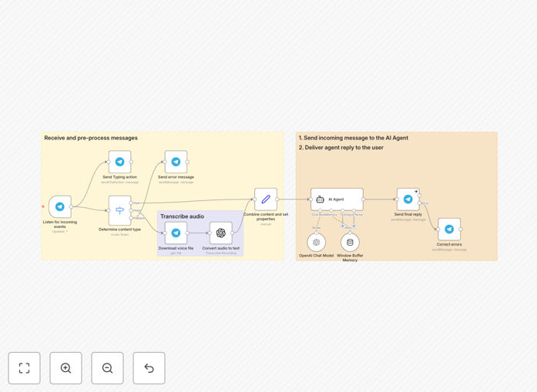Select the Send Typing action node

(x=119, y=162)
